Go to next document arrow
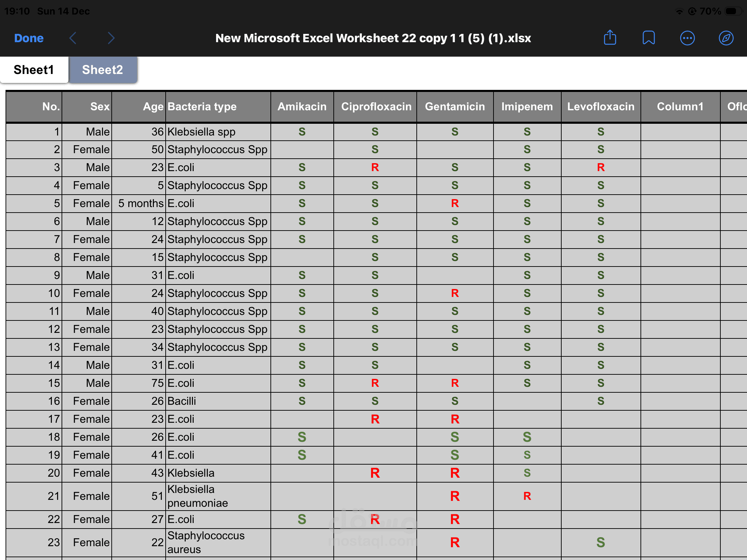Image resolution: width=747 pixels, height=560 pixels. [111, 38]
